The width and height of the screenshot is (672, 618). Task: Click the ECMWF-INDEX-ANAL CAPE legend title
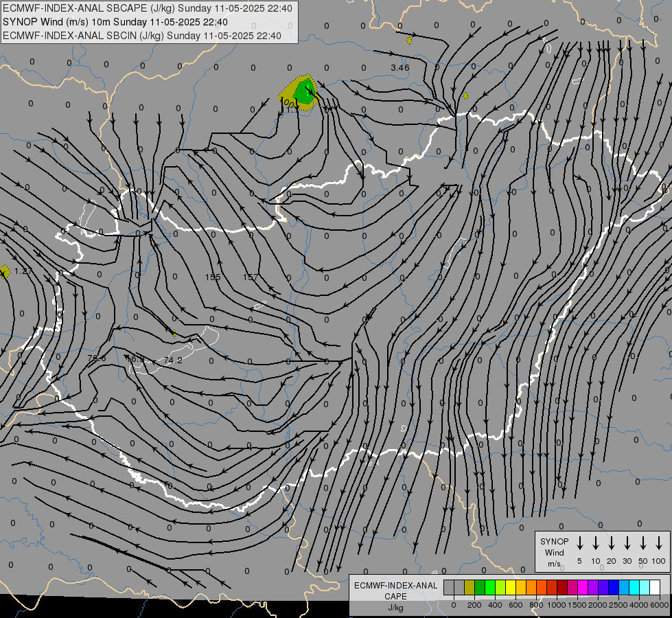click(x=395, y=591)
